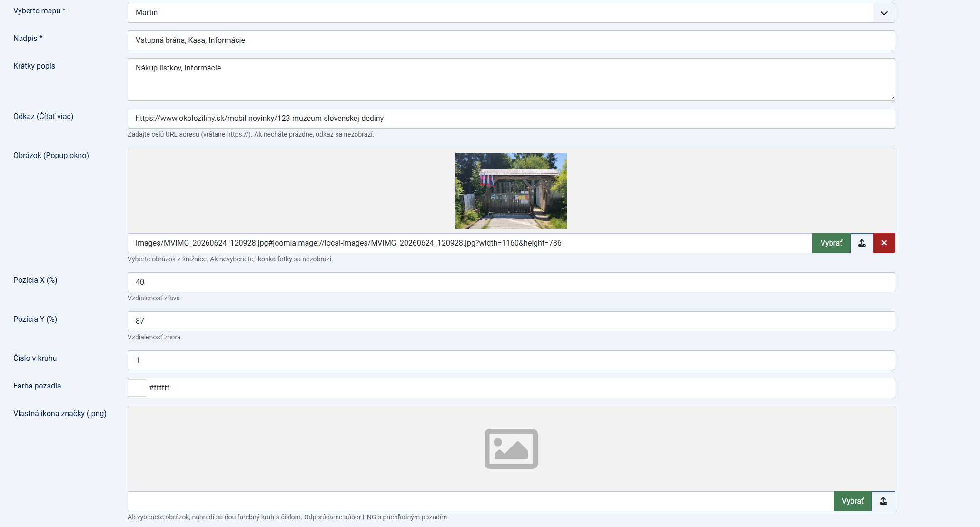Clear the popup image with red X

click(884, 243)
